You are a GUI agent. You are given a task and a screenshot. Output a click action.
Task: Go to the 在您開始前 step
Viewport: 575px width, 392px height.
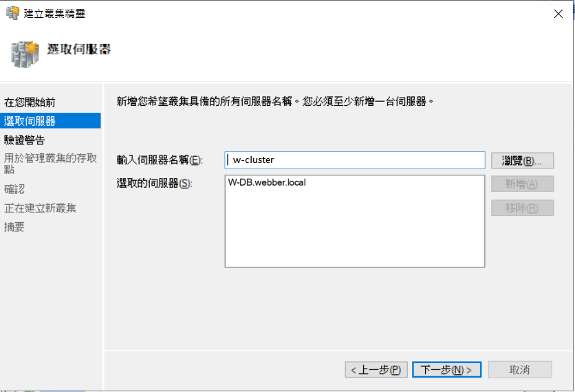pos(30,102)
